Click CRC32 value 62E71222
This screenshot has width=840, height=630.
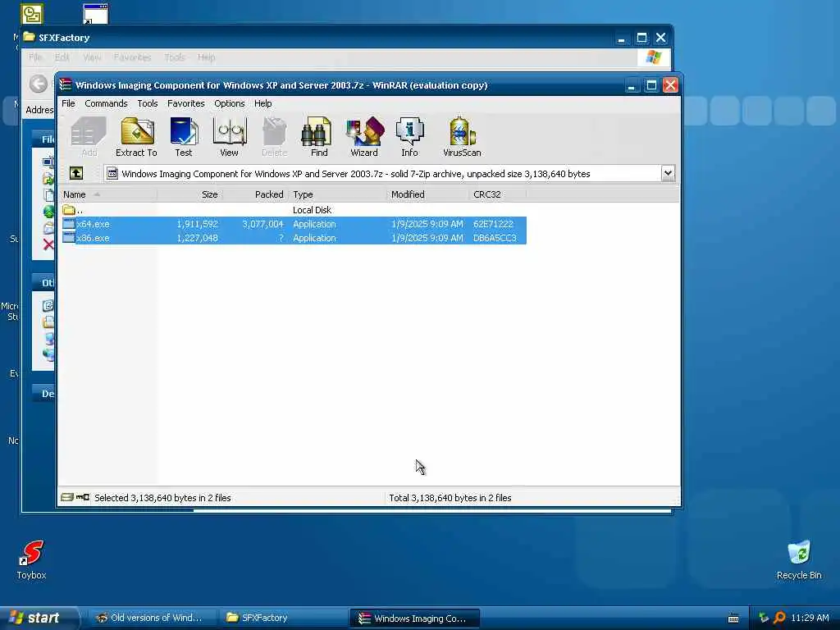point(493,224)
